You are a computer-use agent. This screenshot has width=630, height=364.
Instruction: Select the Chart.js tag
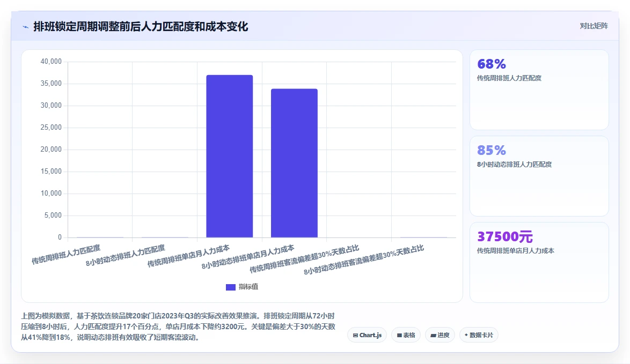pyautogui.click(x=367, y=335)
